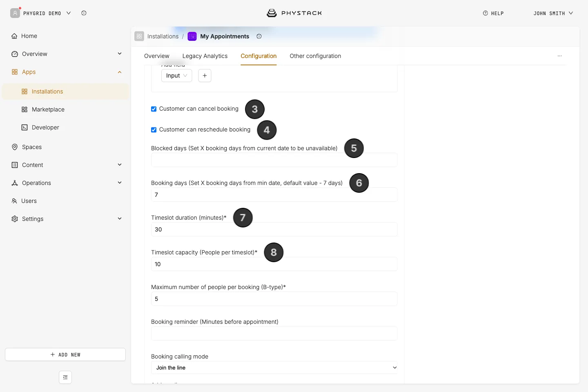
Task: Click the tenant avatar icon in header
Action: coord(15,13)
